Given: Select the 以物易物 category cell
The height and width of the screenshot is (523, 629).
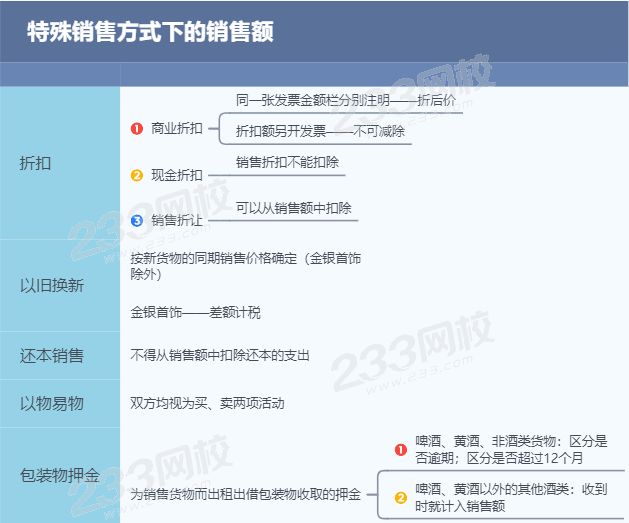Looking at the screenshot, I should (52, 403).
